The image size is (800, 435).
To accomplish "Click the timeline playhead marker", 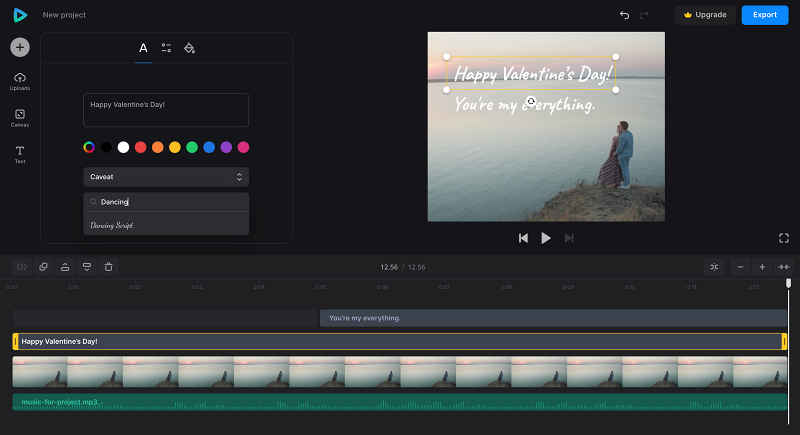I will click(788, 283).
